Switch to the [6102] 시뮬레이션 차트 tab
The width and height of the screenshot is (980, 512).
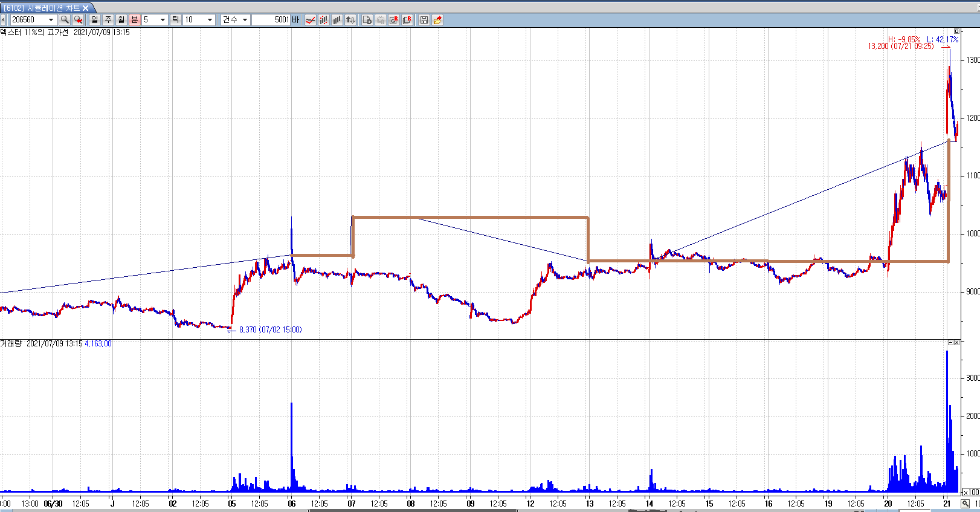tap(41, 8)
